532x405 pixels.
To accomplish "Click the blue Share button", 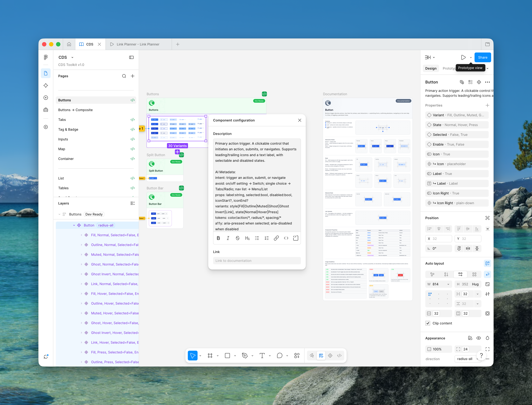I will click(483, 57).
